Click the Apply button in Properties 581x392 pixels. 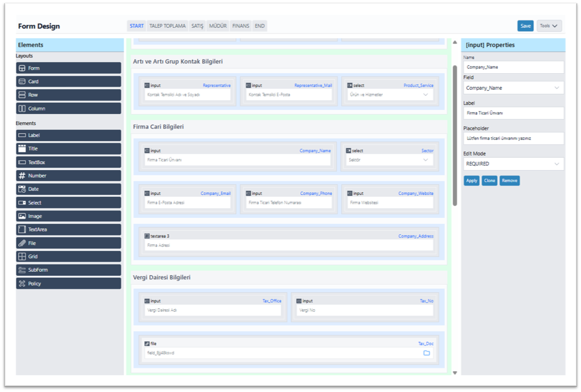tap(472, 181)
